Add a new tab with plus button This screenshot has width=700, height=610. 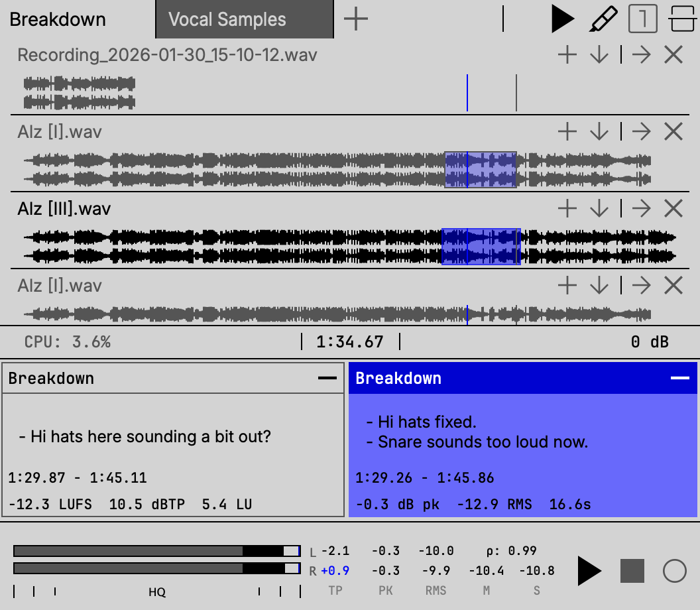click(x=356, y=19)
